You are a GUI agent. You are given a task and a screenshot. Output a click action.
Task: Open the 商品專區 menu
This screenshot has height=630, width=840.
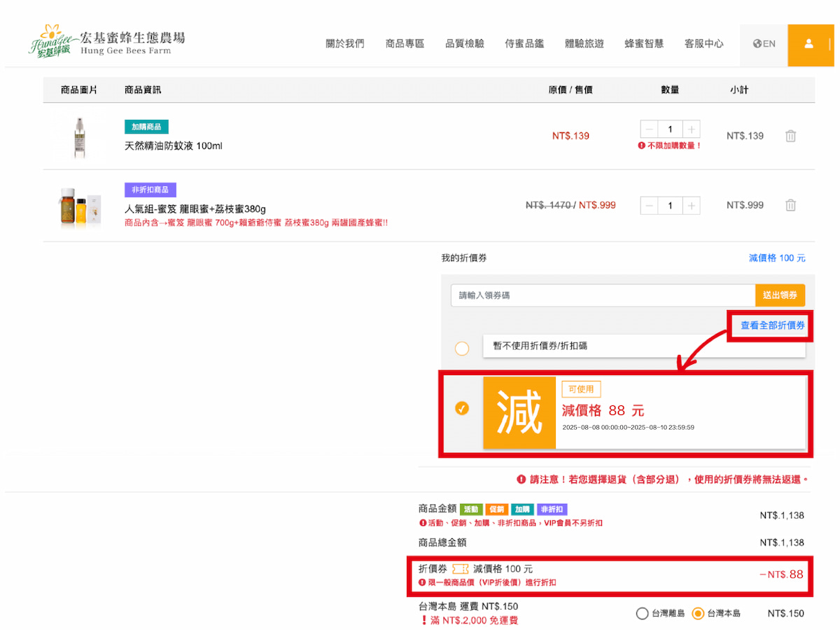[x=405, y=44]
